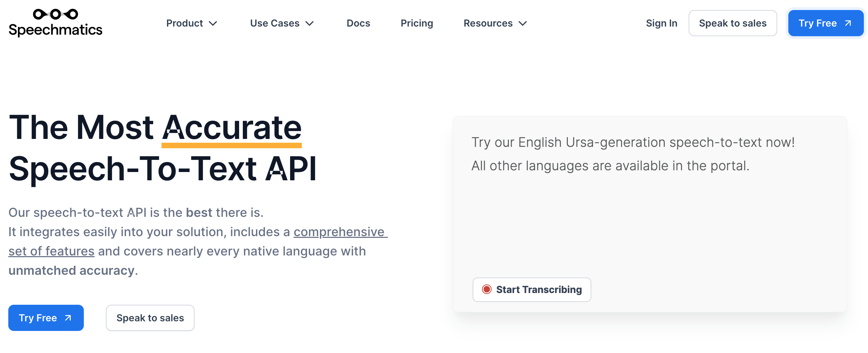Go to the Docs page
The width and height of the screenshot is (868, 353).
click(x=358, y=23)
